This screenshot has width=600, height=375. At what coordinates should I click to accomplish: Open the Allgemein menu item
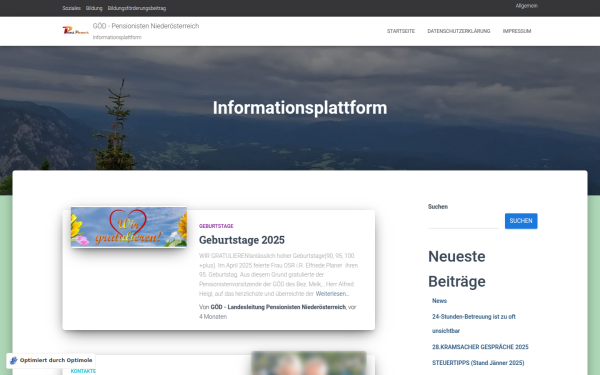[527, 6]
